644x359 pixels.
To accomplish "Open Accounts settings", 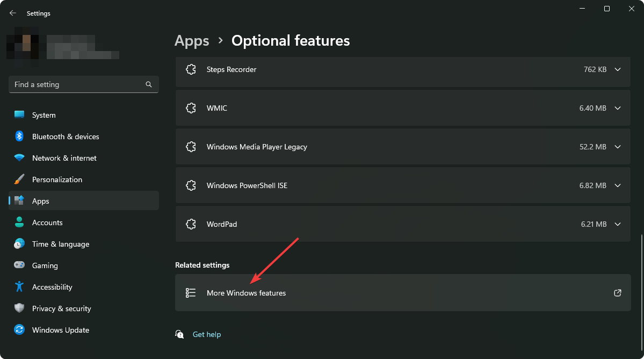I will (84, 222).
